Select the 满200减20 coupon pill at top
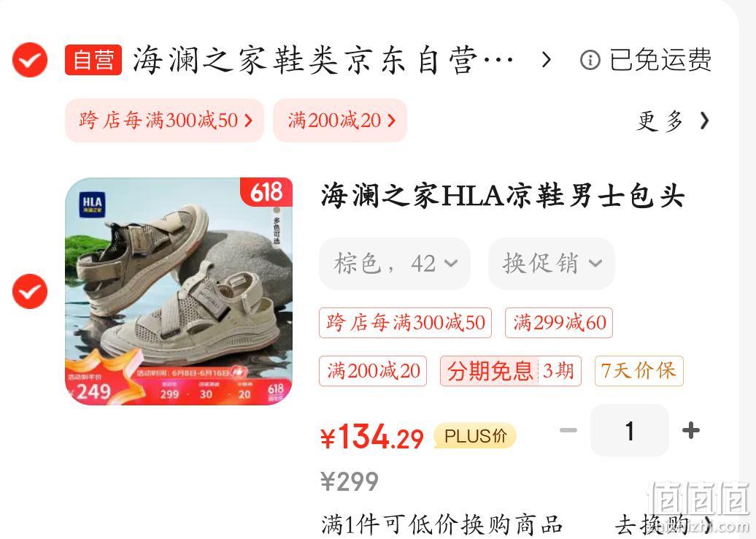The height and width of the screenshot is (539, 756). pos(340,121)
